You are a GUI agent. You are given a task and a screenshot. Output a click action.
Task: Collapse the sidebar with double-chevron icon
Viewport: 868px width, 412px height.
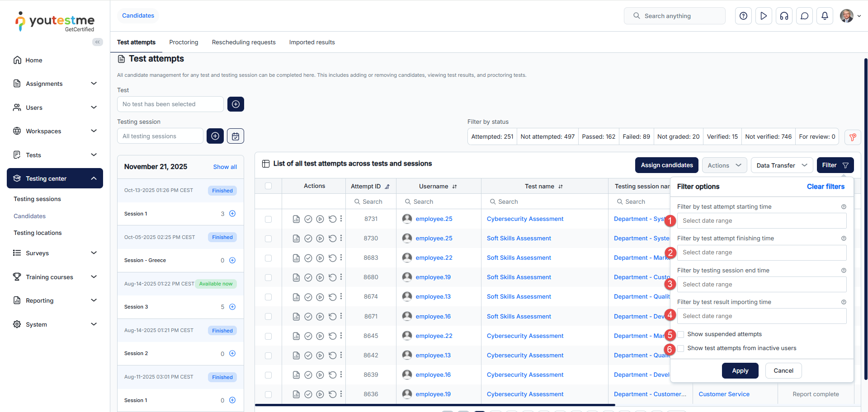click(x=97, y=42)
